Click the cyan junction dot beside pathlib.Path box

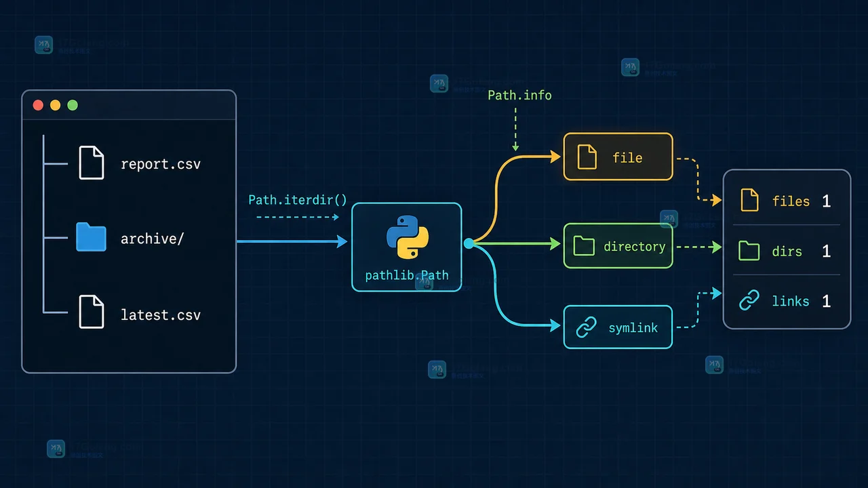(468, 243)
